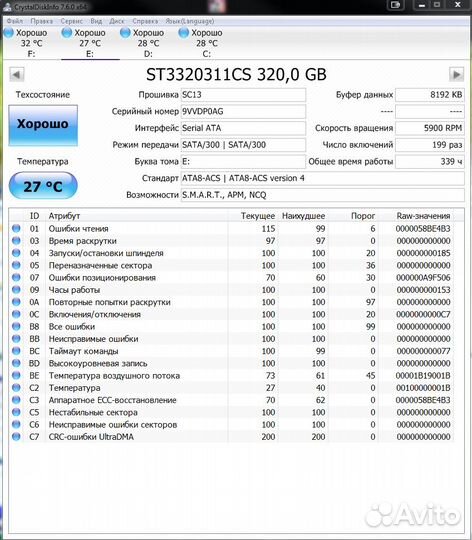
Task: Click the Прошивка field showing SC13
Action: point(243,95)
